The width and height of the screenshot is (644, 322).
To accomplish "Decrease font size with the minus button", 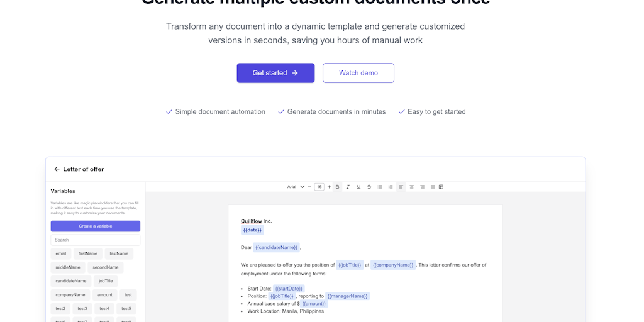I will click(309, 187).
